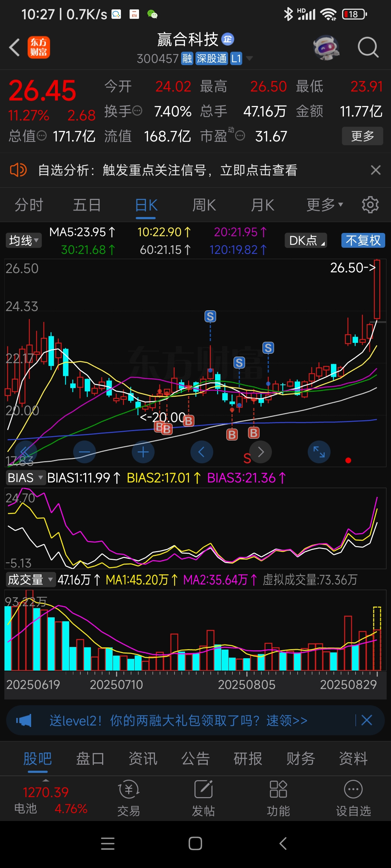Select the 日K chart tab

point(146,205)
